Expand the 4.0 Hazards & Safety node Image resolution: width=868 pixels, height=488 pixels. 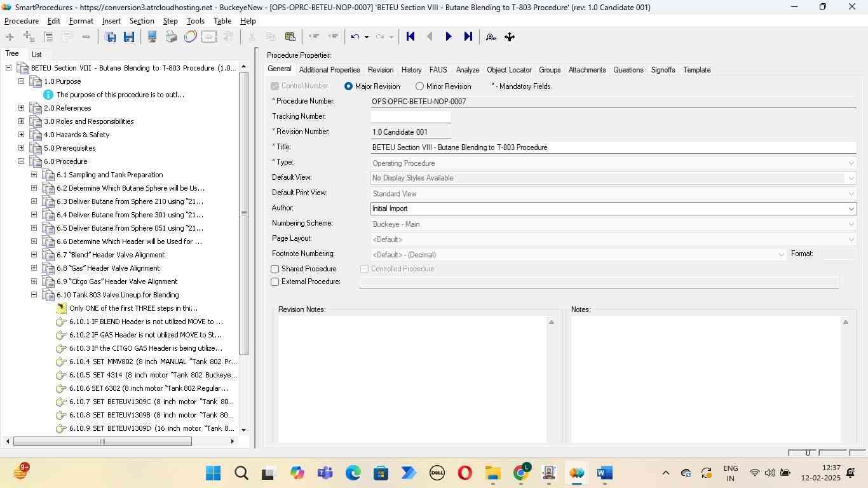pos(21,135)
